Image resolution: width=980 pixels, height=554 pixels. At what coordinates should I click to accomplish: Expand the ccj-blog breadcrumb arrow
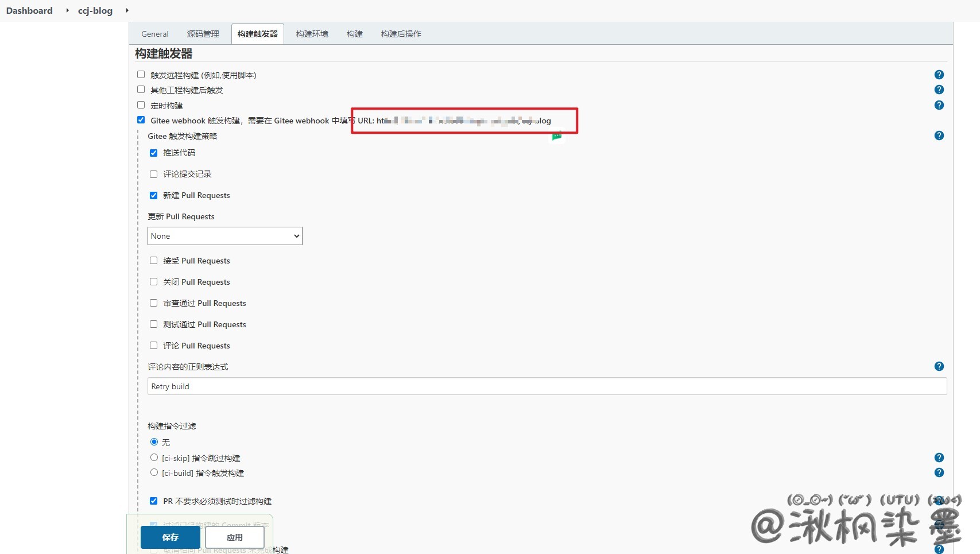point(127,10)
